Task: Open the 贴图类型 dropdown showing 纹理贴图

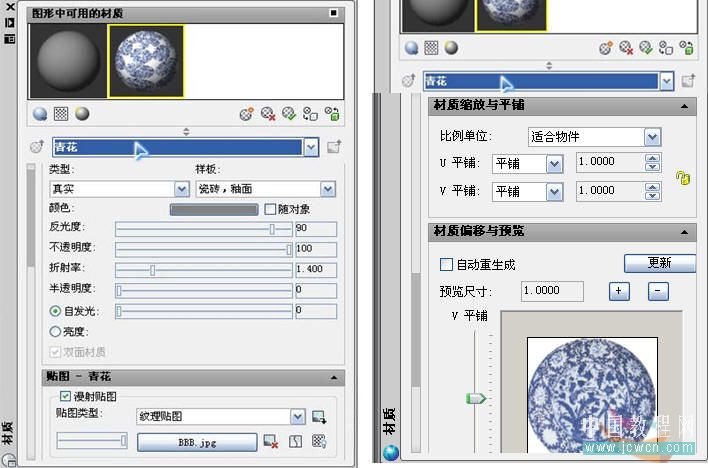Action: tap(298, 417)
